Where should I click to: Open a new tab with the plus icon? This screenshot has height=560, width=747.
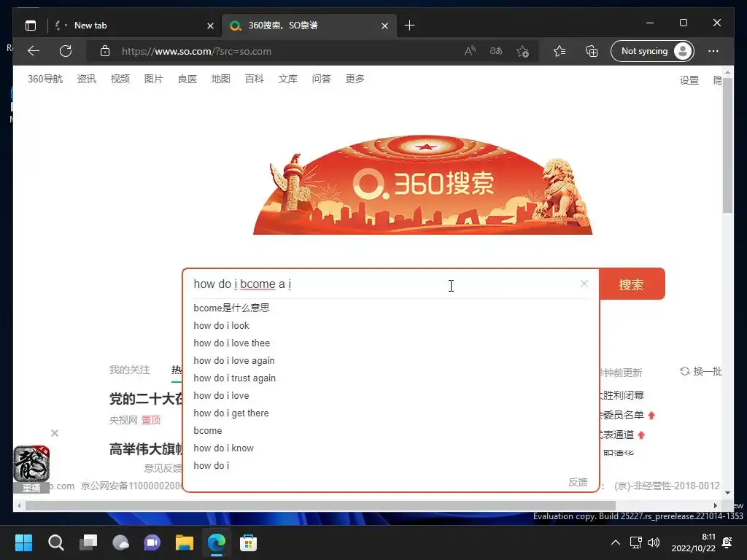pos(409,26)
